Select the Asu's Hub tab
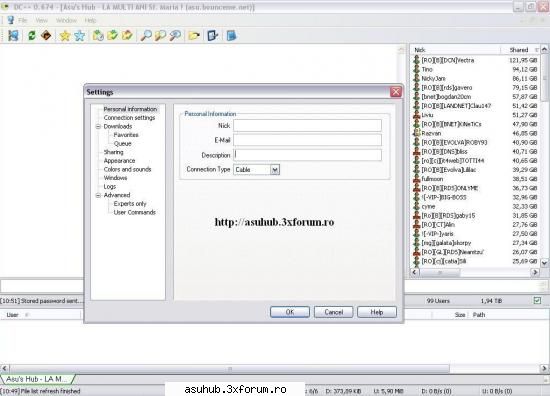This screenshot has width=550, height=396. click(x=37, y=379)
